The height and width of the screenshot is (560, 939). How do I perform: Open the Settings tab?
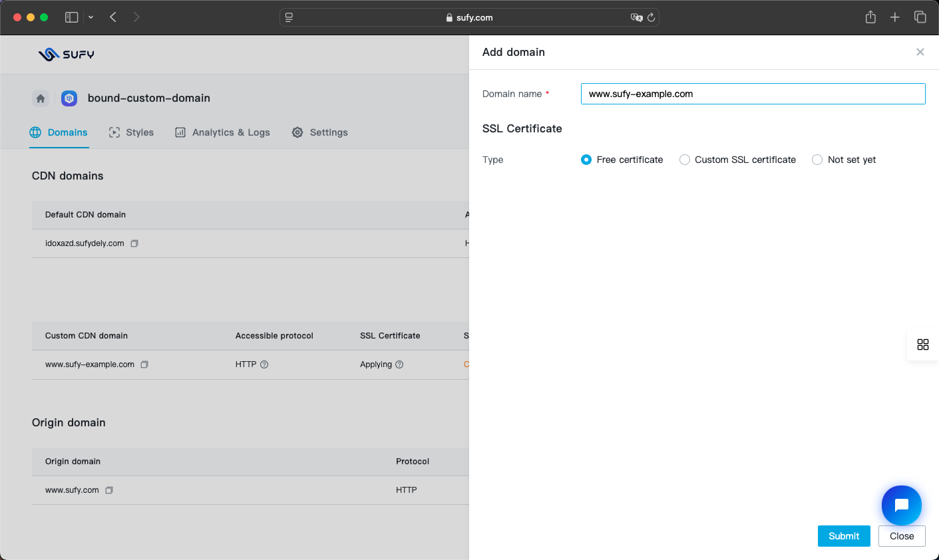(x=319, y=132)
